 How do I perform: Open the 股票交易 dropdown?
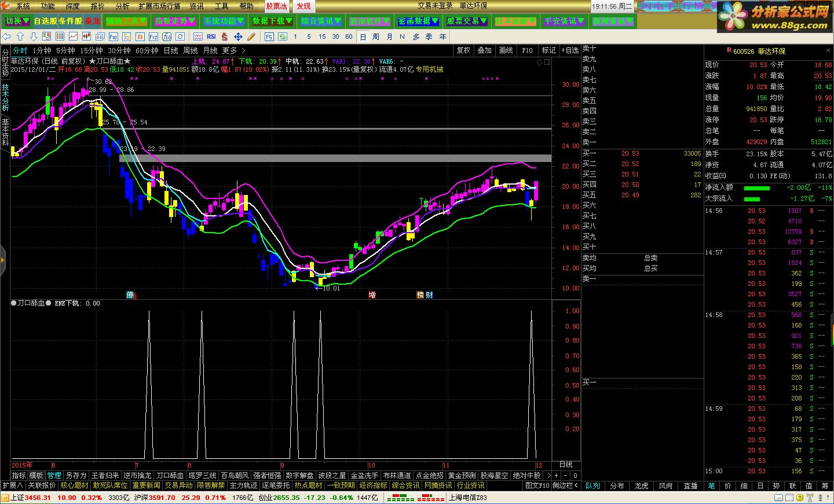pos(467,21)
